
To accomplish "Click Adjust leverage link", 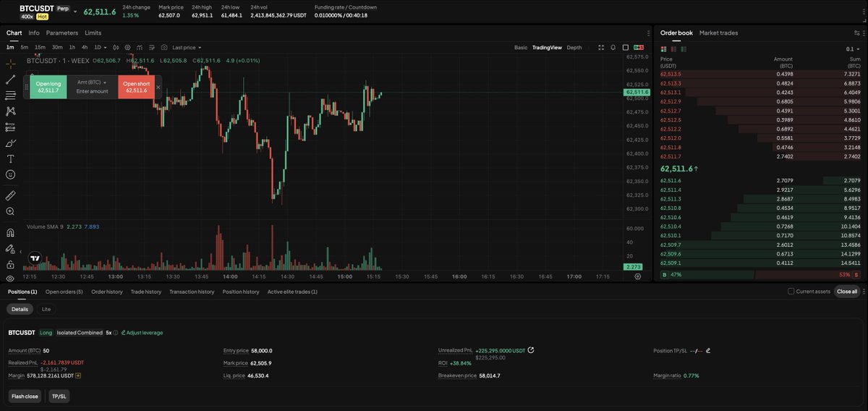I will point(142,333).
